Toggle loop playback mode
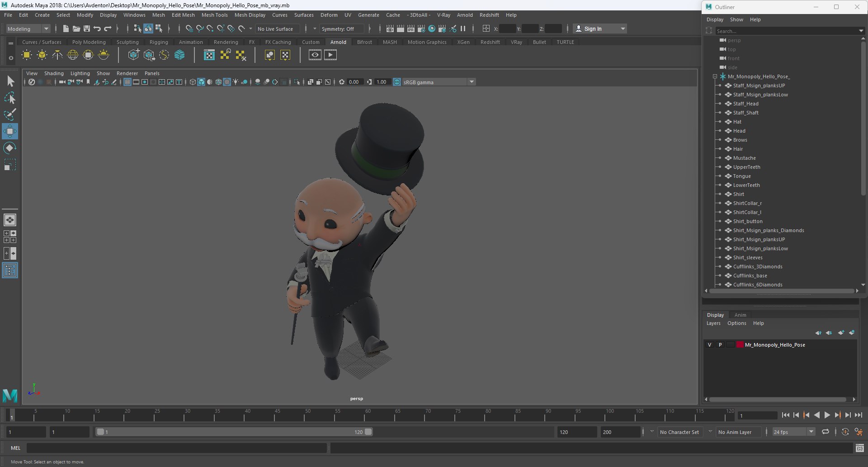This screenshot has height=467, width=868. pyautogui.click(x=826, y=432)
